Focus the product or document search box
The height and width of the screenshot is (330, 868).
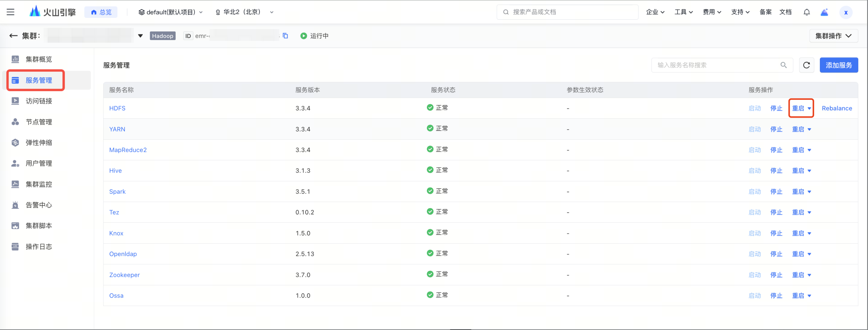567,12
